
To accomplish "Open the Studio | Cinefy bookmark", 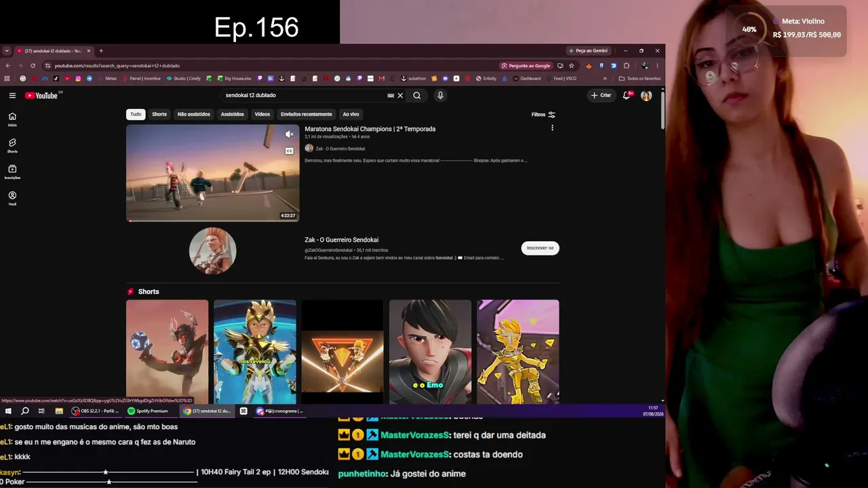I will click(x=183, y=79).
